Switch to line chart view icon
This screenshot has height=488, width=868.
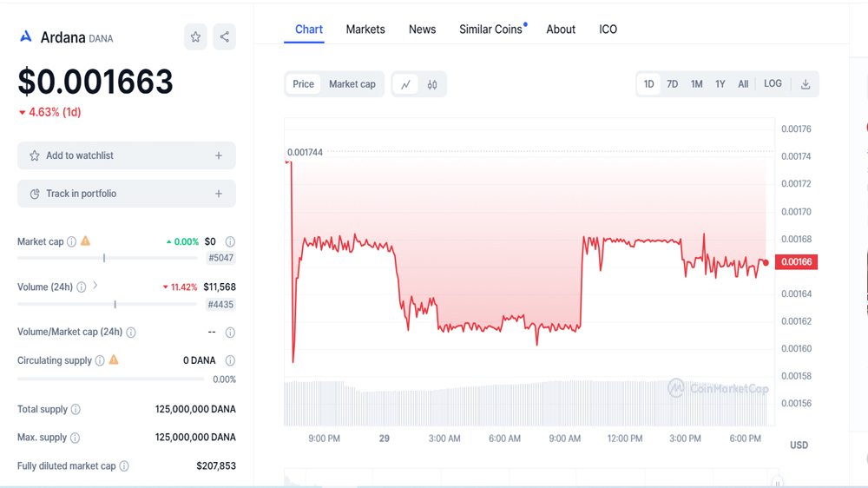(405, 84)
